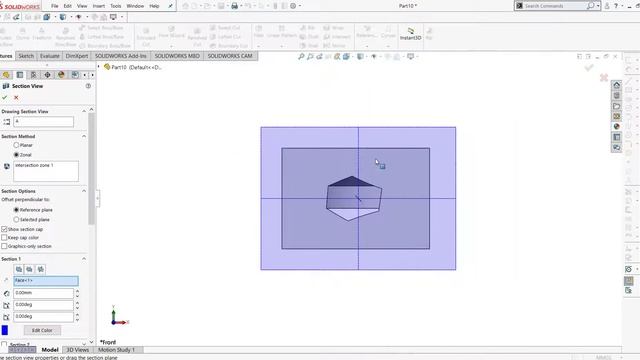640x360 pixels.
Task: Open the File menu
Action: pyautogui.click(x=55, y=6)
